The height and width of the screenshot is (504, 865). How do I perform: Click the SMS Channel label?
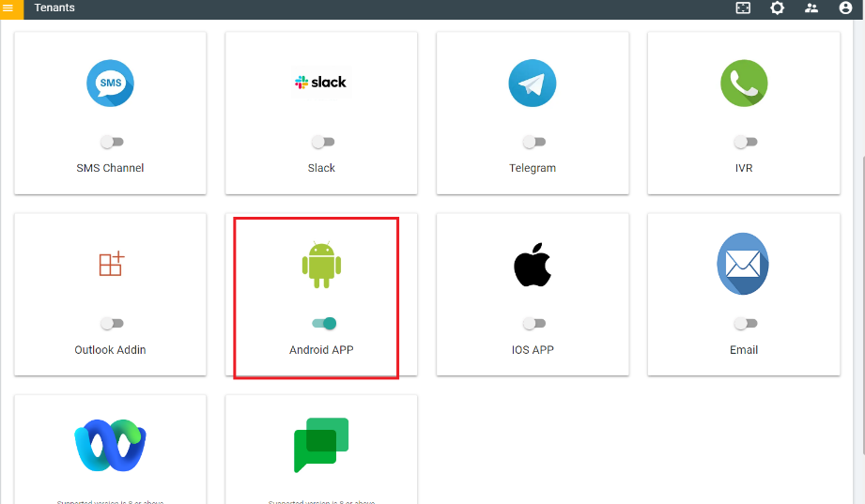[110, 168]
